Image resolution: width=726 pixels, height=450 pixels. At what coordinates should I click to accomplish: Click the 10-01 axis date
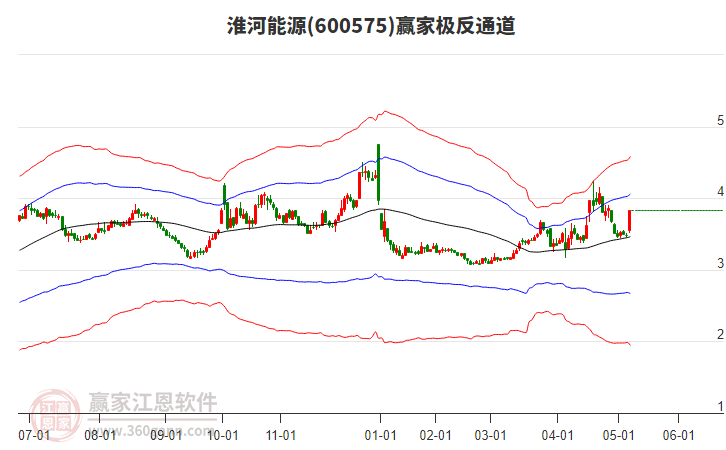pos(223,436)
